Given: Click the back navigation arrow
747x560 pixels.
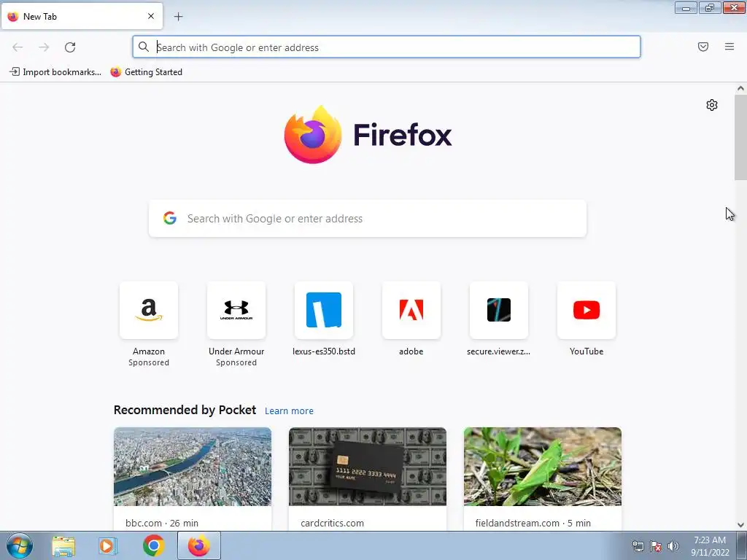Looking at the screenshot, I should click(18, 47).
